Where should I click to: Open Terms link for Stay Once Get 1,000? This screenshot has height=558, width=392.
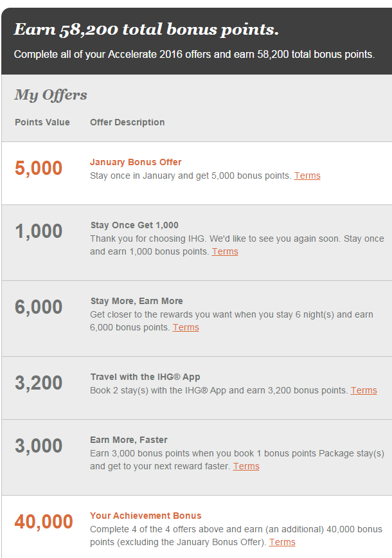(x=225, y=251)
